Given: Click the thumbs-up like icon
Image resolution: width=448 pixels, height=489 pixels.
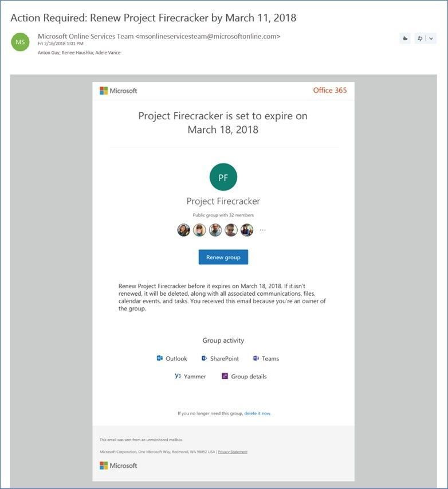Looking at the screenshot, I should tap(404, 38).
